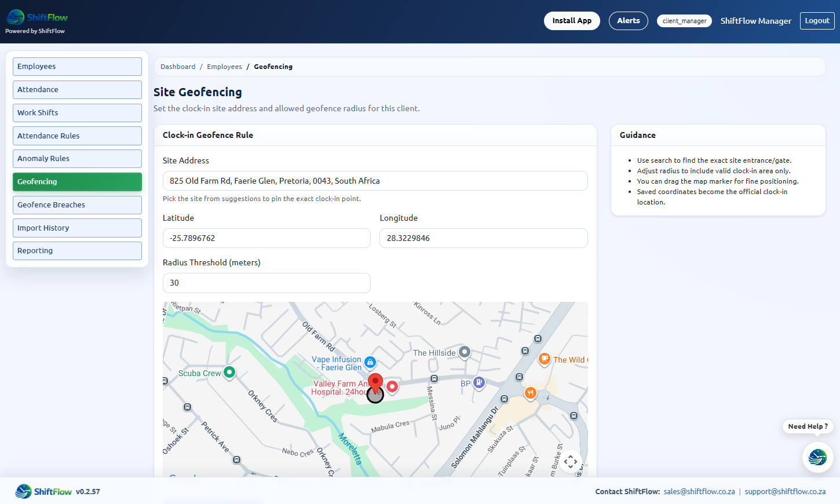
Task: Click bus stop icon on Messina St
Action: pyautogui.click(x=434, y=379)
